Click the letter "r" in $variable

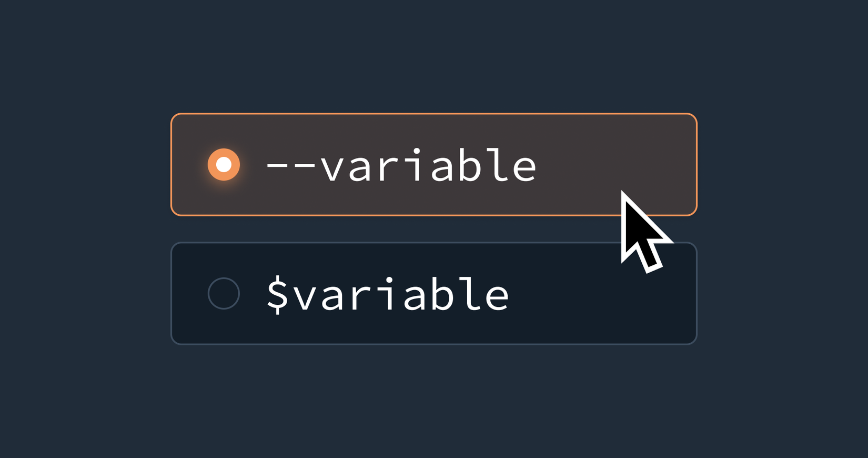[360, 297]
